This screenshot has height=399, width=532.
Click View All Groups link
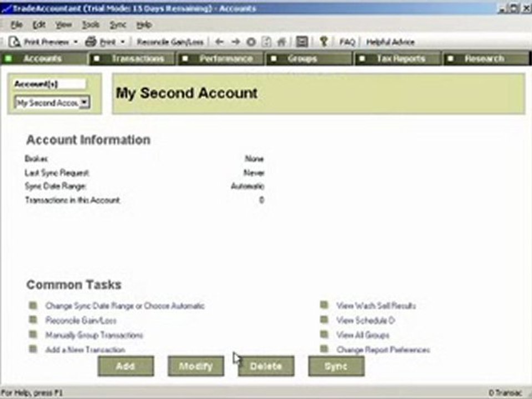coord(362,335)
